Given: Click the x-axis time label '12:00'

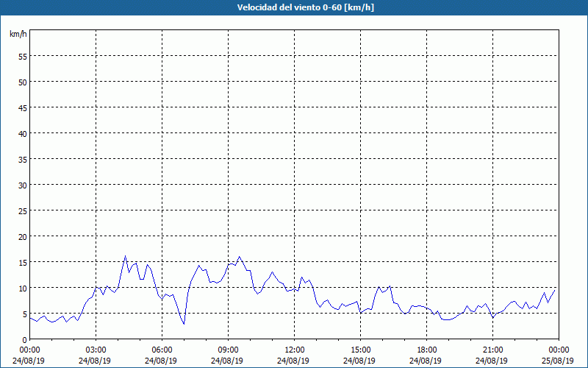Looking at the screenshot, I should click(295, 350).
